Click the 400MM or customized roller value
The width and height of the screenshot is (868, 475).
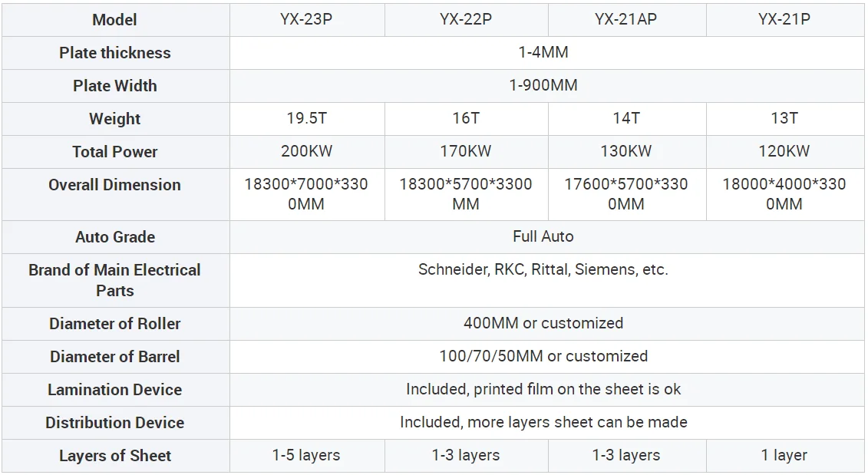543,323
